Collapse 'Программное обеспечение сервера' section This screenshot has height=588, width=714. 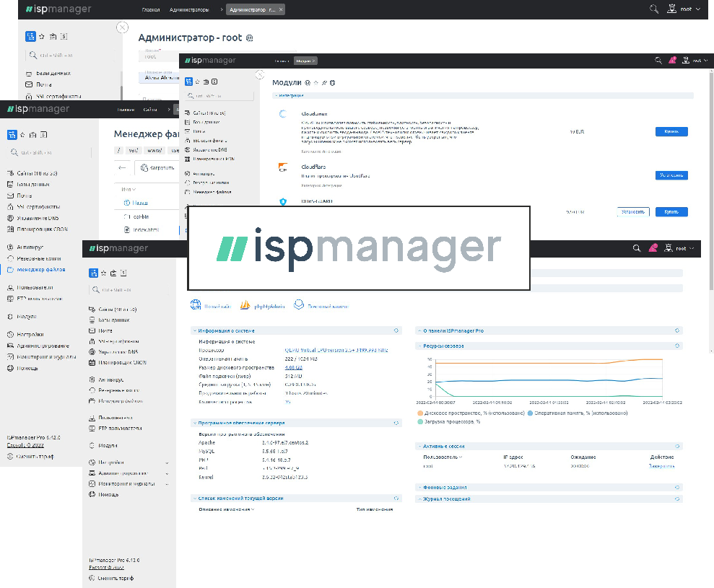click(195, 423)
